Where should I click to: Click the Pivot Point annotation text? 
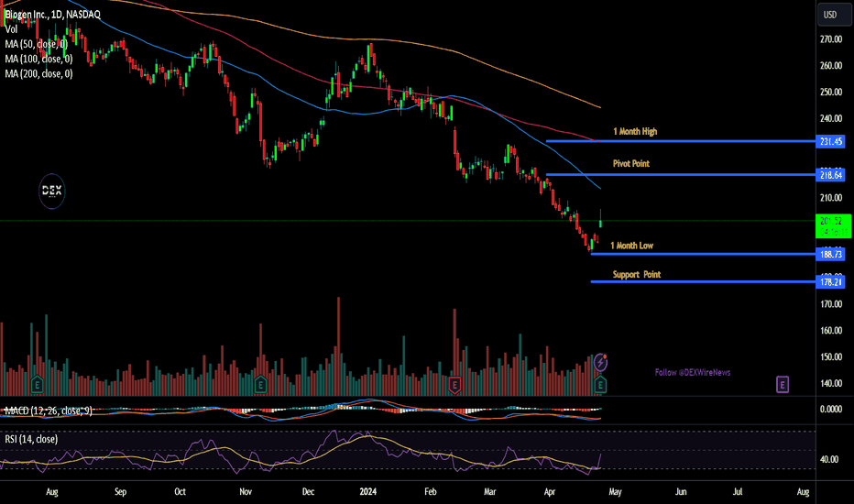[x=631, y=163]
